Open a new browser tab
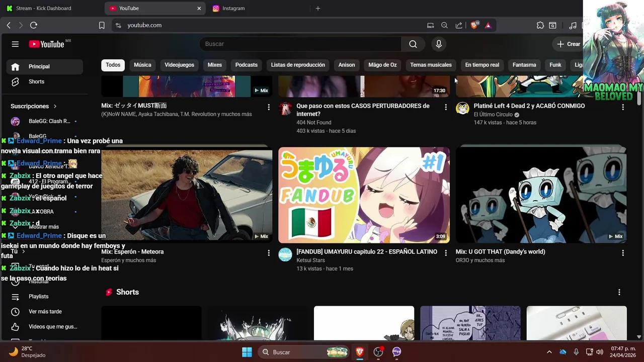The height and width of the screenshot is (362, 644). 317,9
